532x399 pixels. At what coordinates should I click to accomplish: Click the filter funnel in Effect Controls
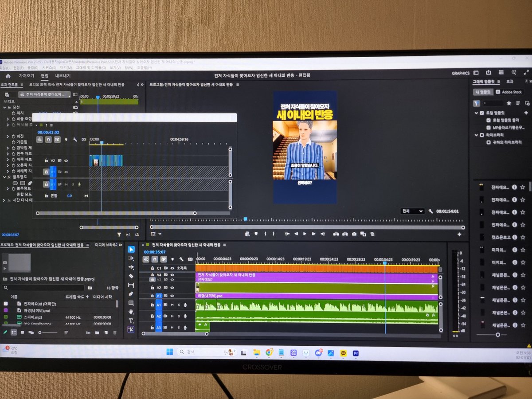pos(119,235)
